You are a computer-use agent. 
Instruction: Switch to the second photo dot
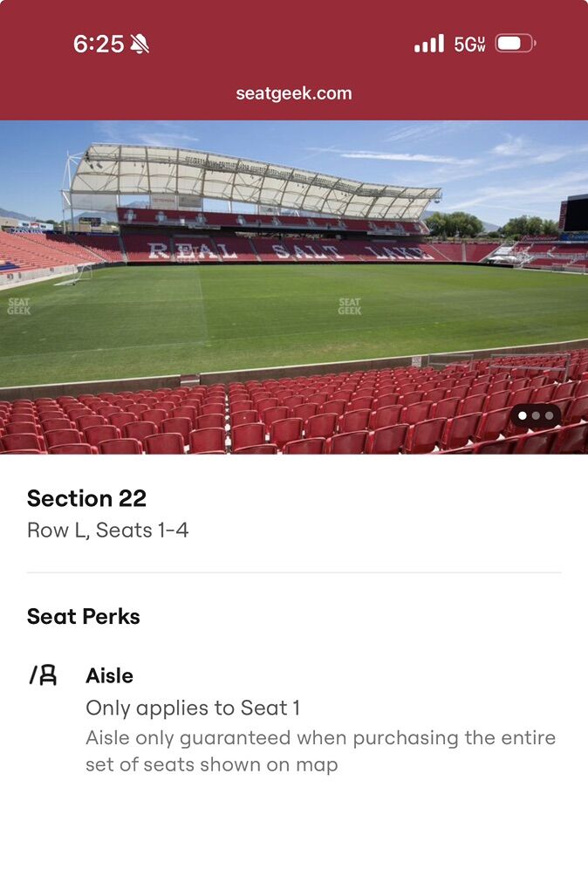point(536,415)
